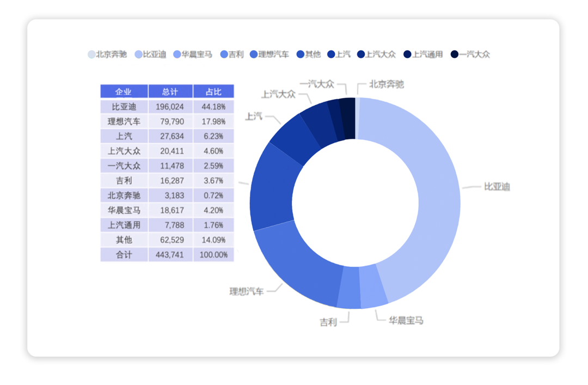
Task: Click the 44.18% percentage cell
Action: coord(213,107)
